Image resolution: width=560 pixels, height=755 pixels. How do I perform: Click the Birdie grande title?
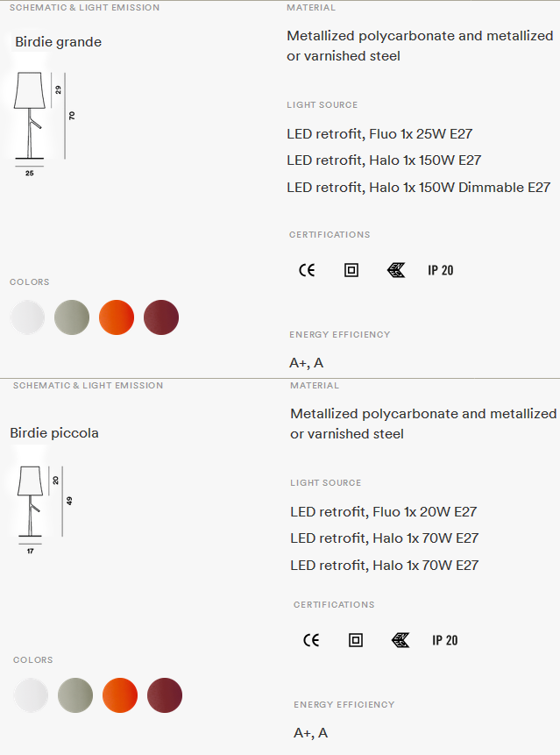click(58, 42)
